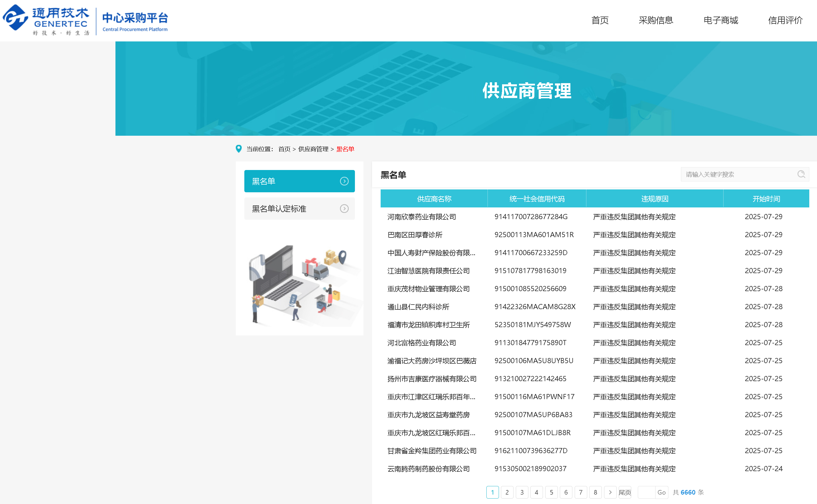
Task: Select the 黑名单 sidebar tab
Action: (x=299, y=181)
